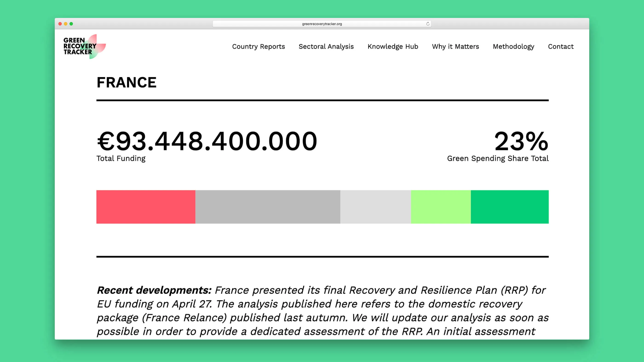
Task: Select the red segment of the funding bar
Action: [146, 207]
